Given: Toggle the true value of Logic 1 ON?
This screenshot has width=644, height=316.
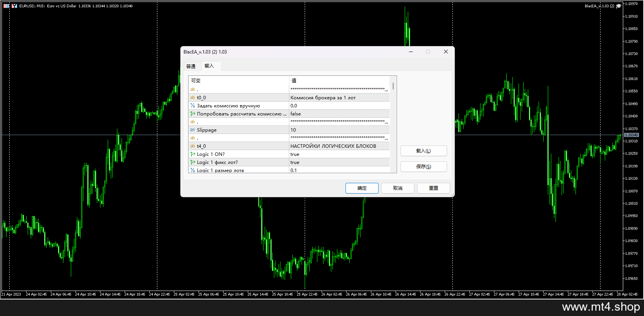Looking at the screenshot, I should click(339, 154).
